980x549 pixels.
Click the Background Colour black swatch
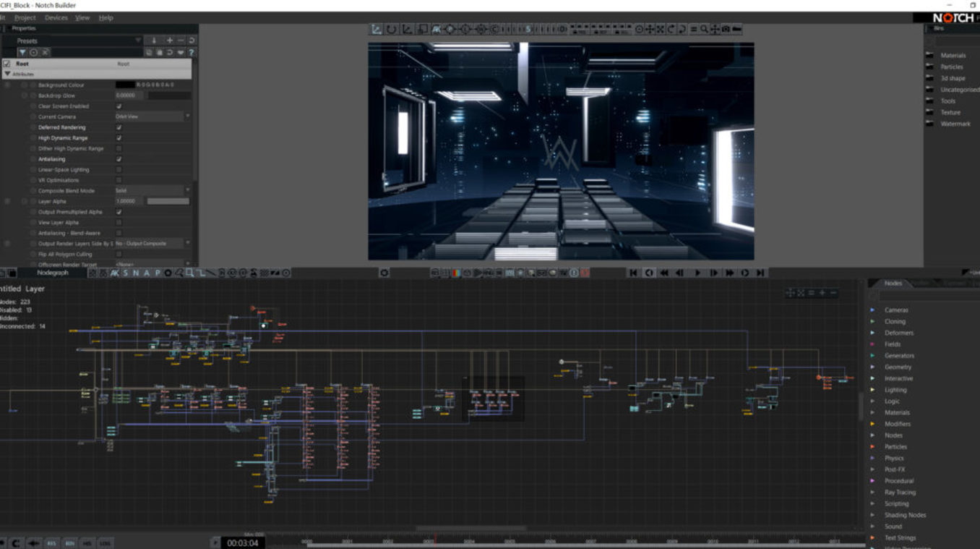point(124,85)
